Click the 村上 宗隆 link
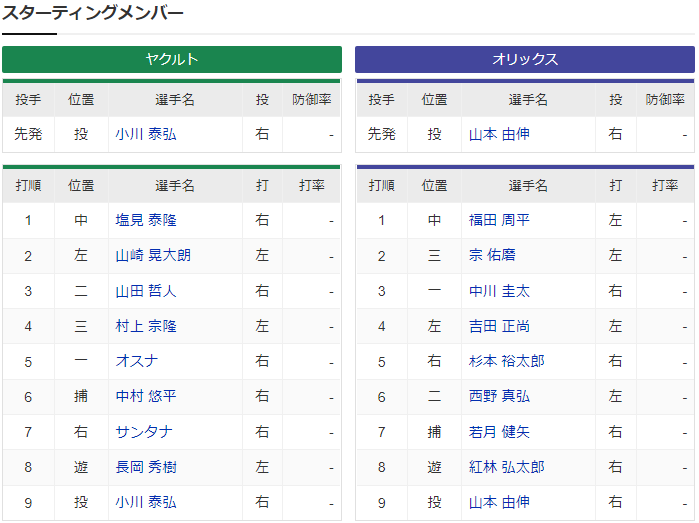Screen dimensions: 699x523 click(146, 326)
